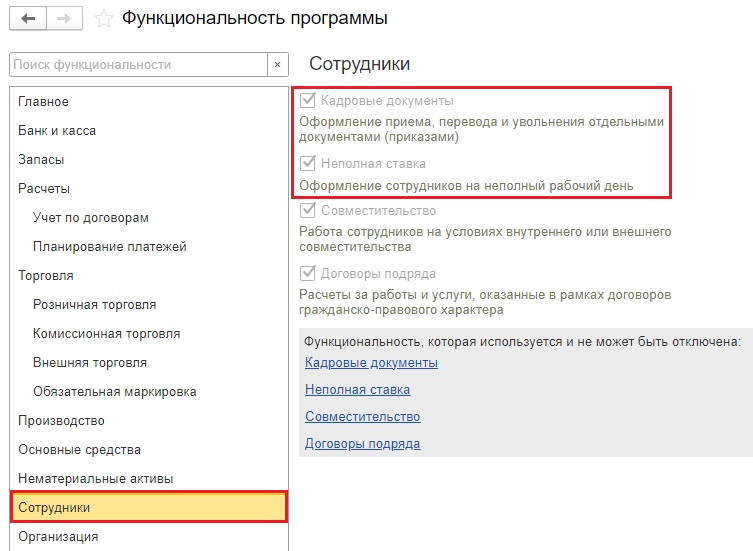Clear the functionality search field
The image size is (753, 551).
(x=278, y=64)
